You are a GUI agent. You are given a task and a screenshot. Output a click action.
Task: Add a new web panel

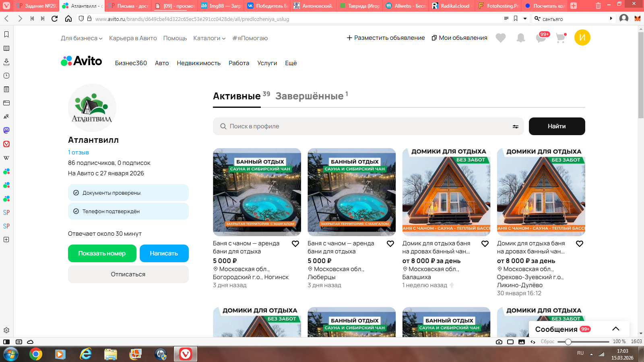coord(6,240)
